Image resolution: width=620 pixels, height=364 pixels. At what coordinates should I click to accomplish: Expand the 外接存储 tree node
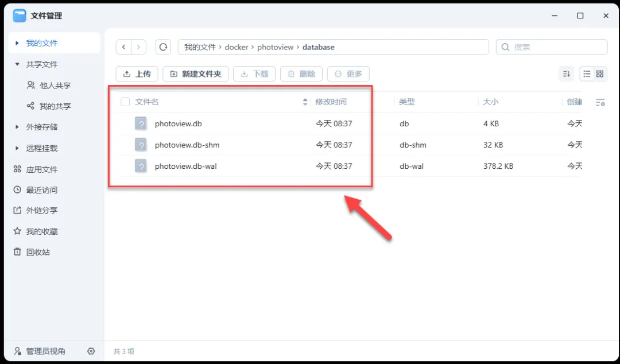pyautogui.click(x=17, y=127)
